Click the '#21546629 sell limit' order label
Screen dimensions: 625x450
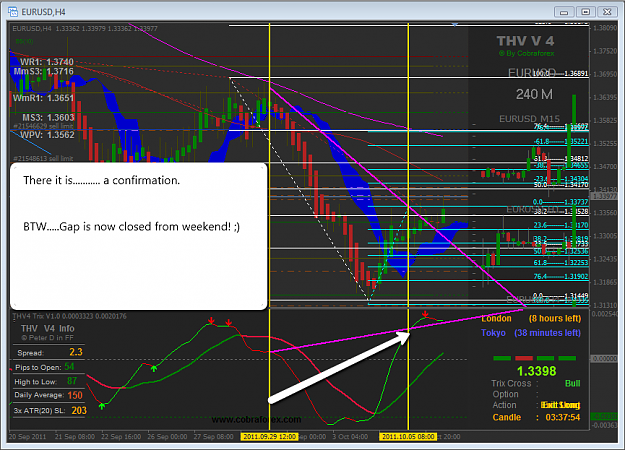[43, 126]
